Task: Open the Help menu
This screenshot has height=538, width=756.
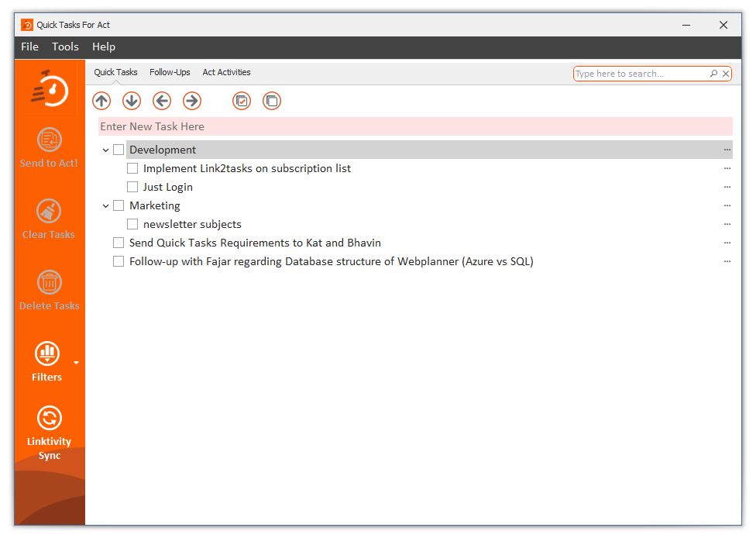Action: point(104,47)
